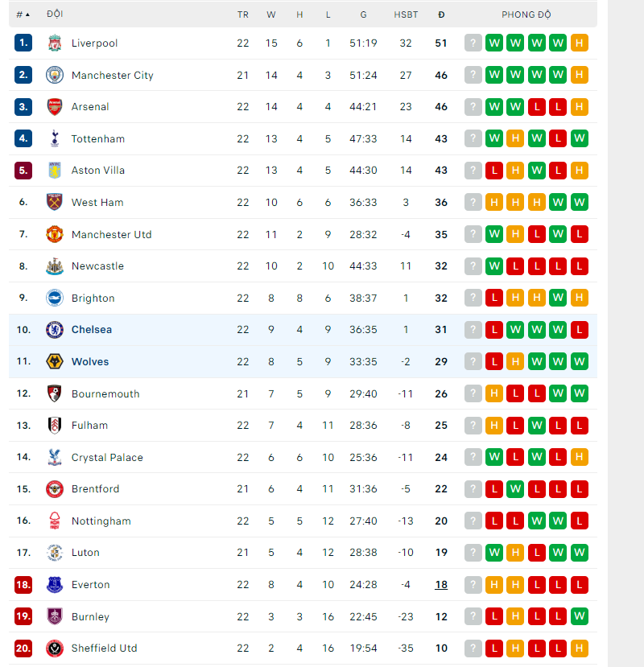Click the Arsenal crest icon
The width and height of the screenshot is (644, 667).
55,107
